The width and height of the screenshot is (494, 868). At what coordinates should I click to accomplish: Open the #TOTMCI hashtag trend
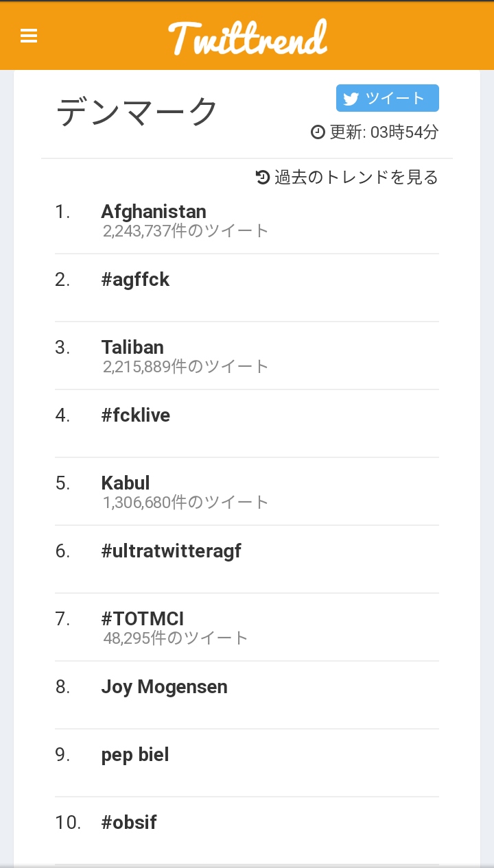(x=143, y=618)
